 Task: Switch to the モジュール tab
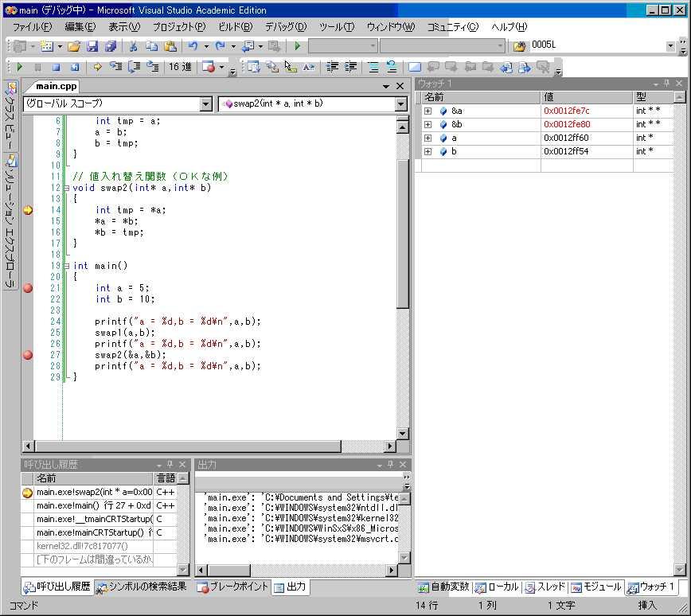pyautogui.click(x=596, y=587)
